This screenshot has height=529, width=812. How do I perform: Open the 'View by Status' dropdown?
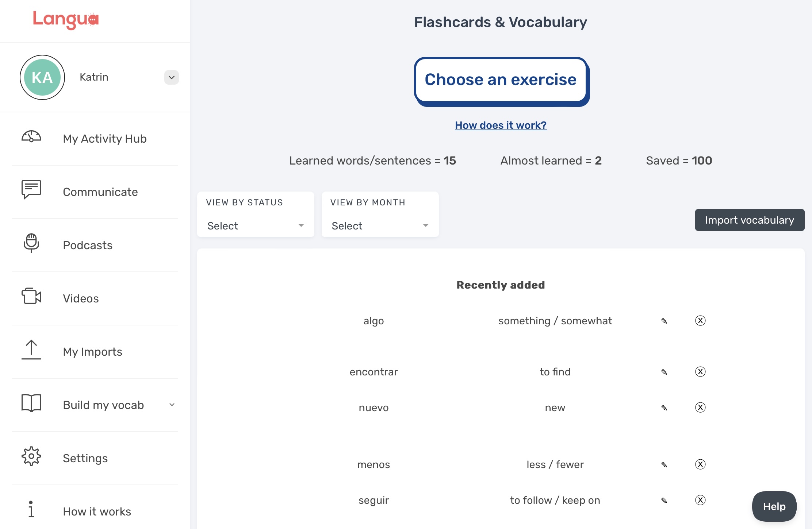coord(256,225)
